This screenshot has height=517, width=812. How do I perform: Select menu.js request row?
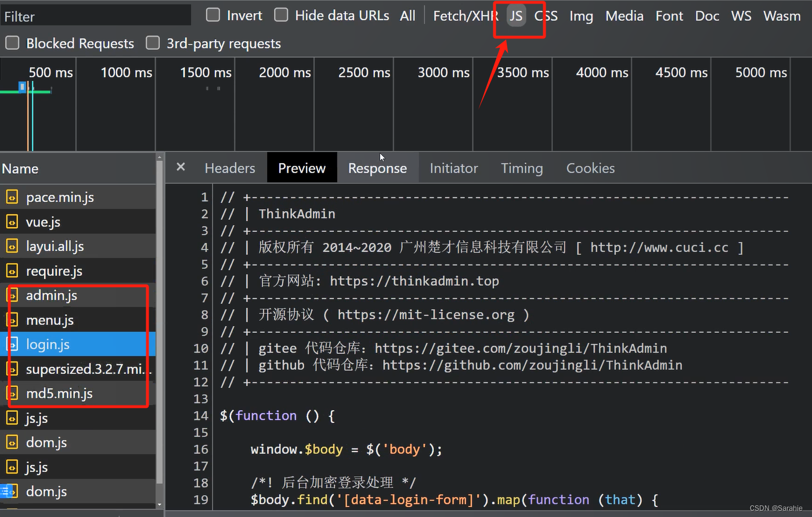coord(78,320)
